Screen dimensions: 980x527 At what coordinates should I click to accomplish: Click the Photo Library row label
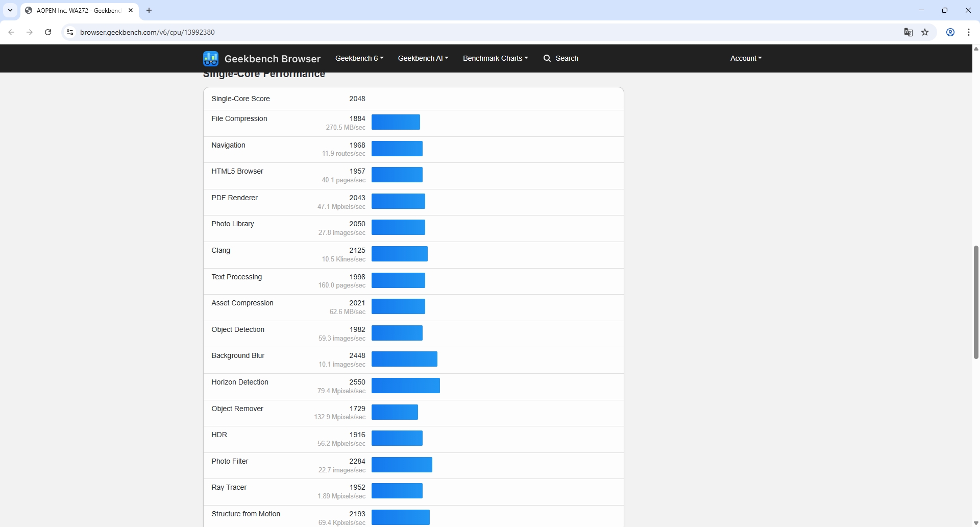tap(233, 224)
